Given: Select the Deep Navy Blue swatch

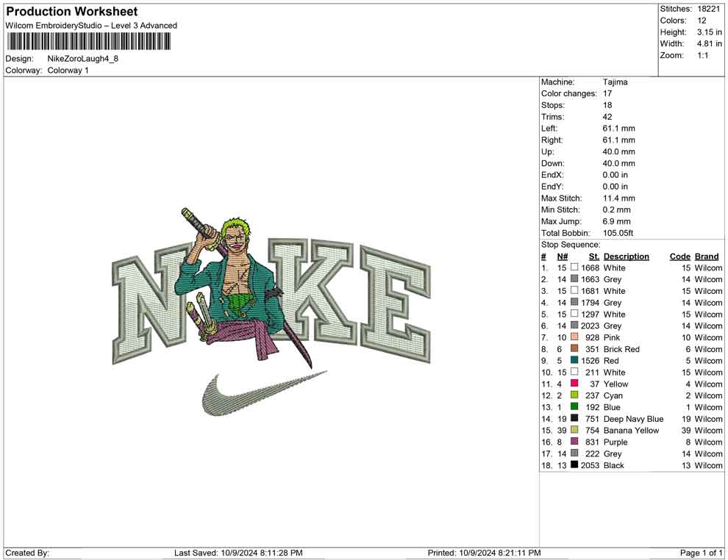Looking at the screenshot, I should [x=574, y=418].
